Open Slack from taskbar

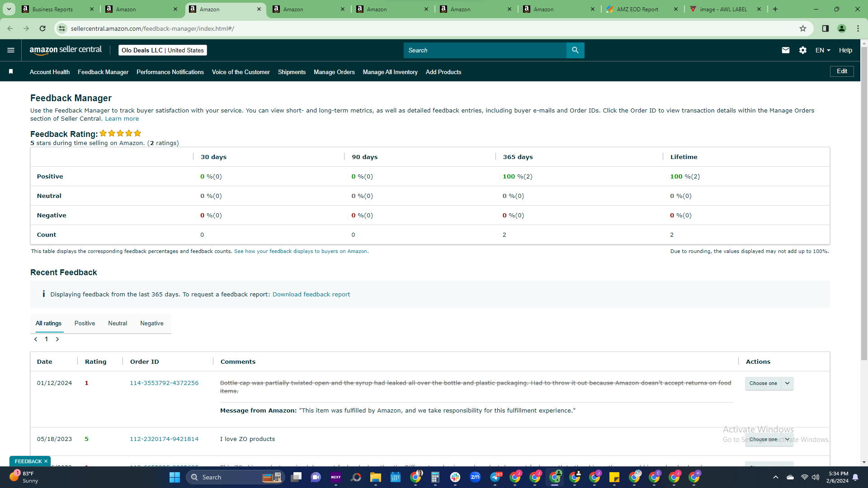click(455, 477)
